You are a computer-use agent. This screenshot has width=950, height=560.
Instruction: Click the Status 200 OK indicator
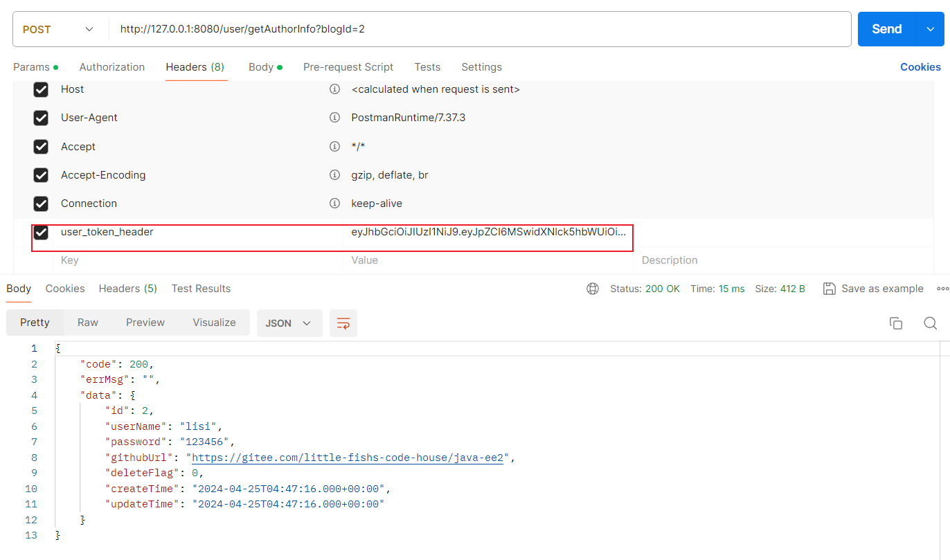645,288
